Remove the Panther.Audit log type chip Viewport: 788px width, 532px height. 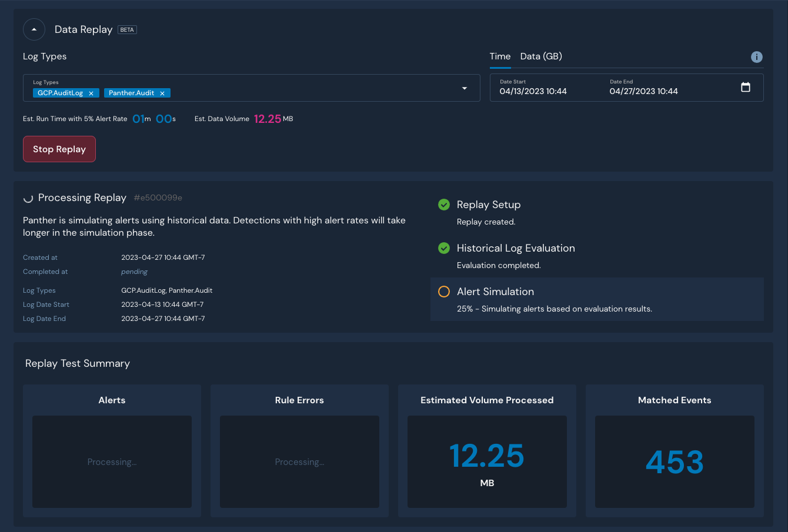pyautogui.click(x=162, y=93)
